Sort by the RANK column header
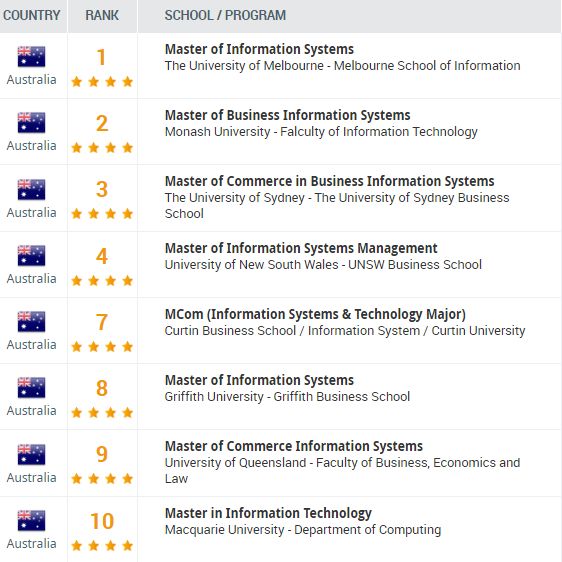562x562 pixels. coord(102,15)
